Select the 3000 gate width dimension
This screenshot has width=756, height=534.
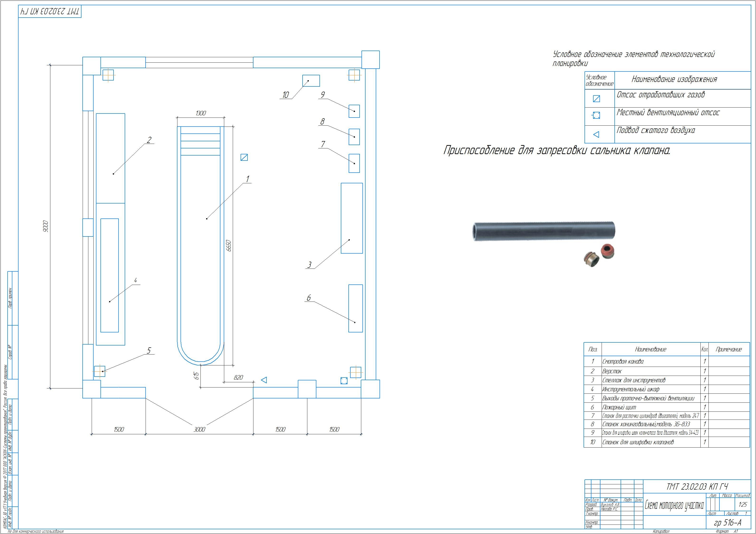(x=199, y=429)
